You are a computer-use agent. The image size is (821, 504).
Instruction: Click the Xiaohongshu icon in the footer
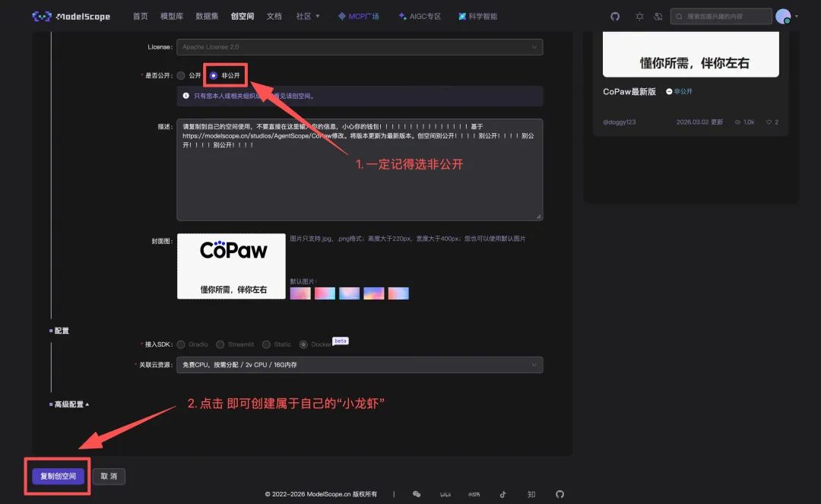point(474,494)
